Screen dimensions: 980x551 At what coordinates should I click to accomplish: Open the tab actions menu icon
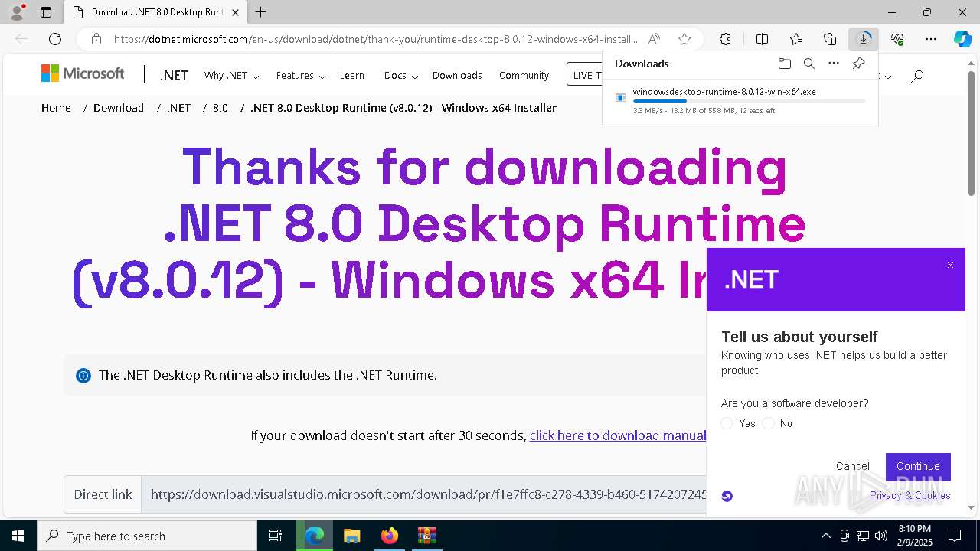point(46,12)
